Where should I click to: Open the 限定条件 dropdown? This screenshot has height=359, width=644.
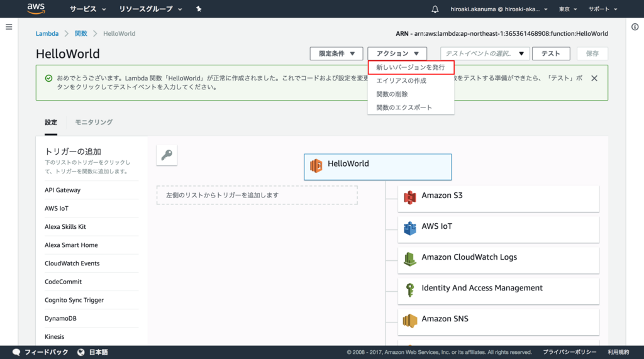(x=336, y=53)
